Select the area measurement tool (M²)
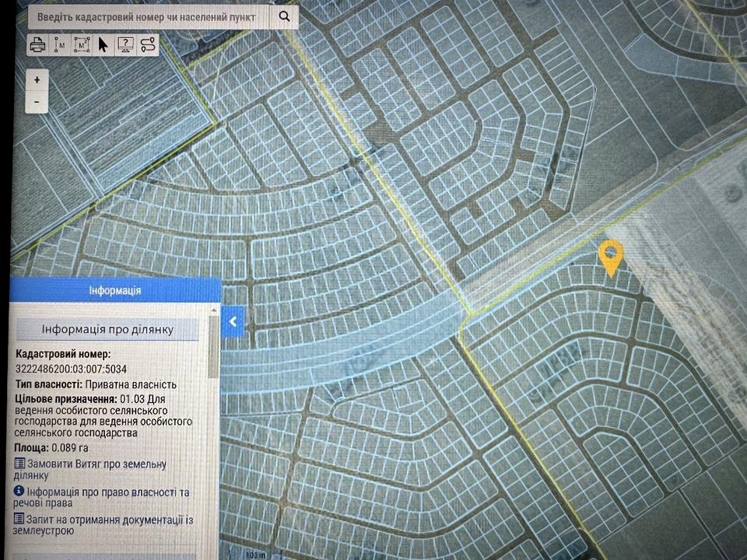The width and height of the screenshot is (747, 560). point(81,45)
